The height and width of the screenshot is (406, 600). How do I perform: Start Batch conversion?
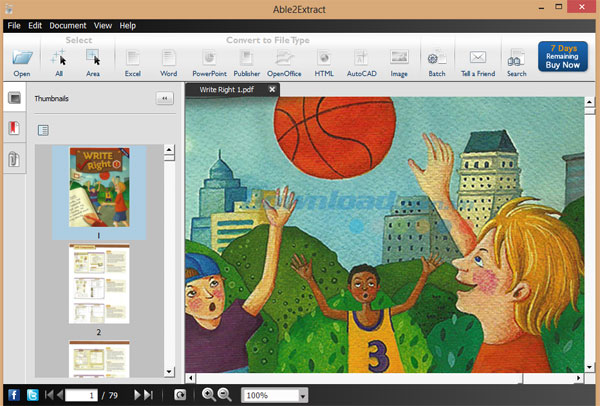coord(437,61)
